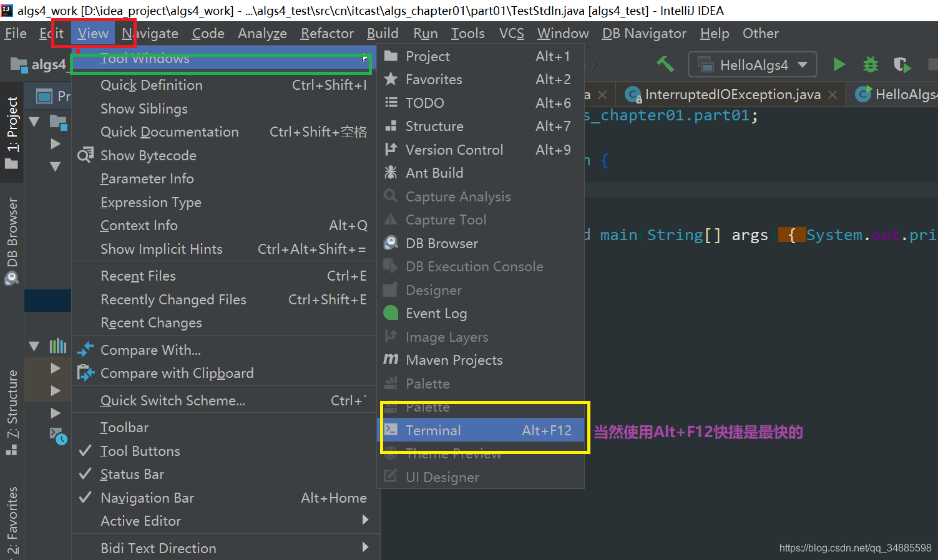The image size is (938, 560).
Task: Toggle Tool Buttons checkmark
Action: point(85,450)
